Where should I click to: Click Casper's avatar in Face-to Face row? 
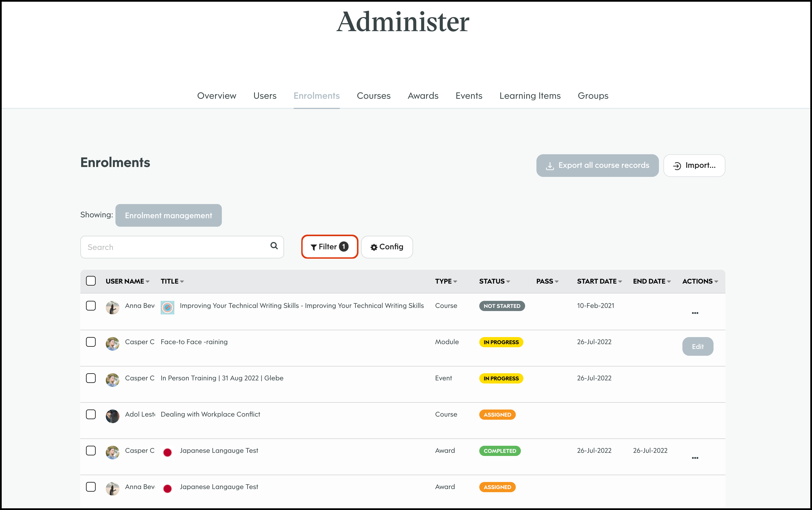pos(112,343)
